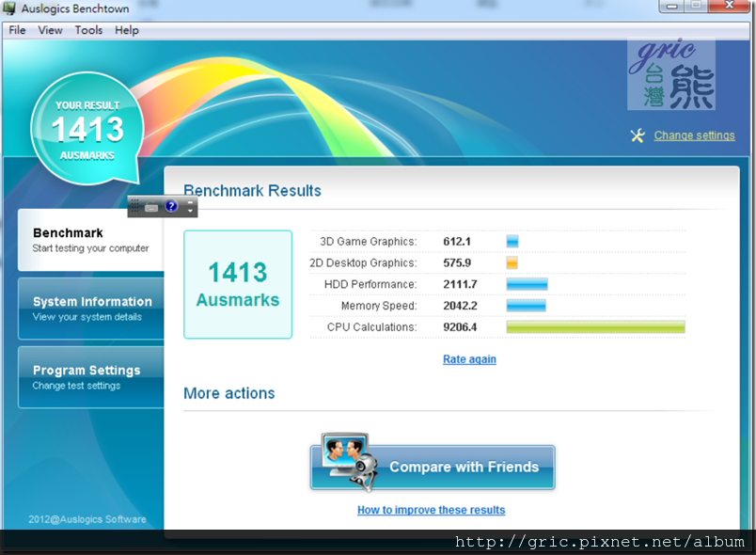Open the Program Settings tab
The image size is (756, 555).
(x=91, y=377)
